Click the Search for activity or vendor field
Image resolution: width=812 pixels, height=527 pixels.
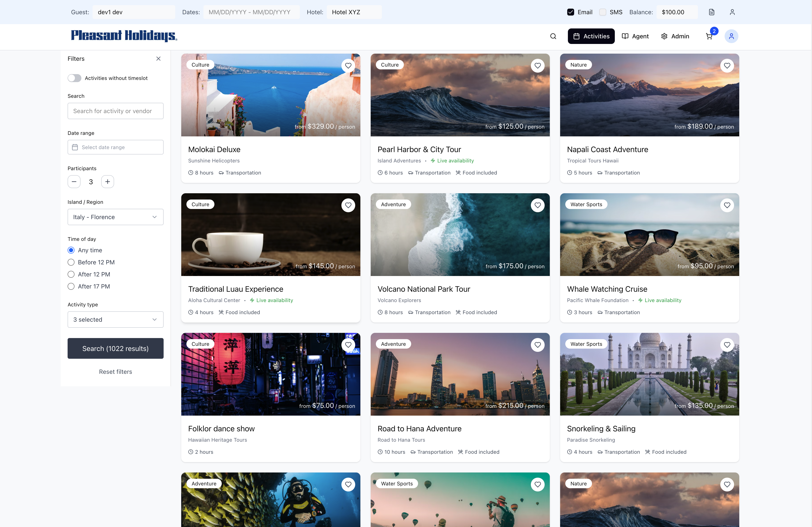[115, 111]
